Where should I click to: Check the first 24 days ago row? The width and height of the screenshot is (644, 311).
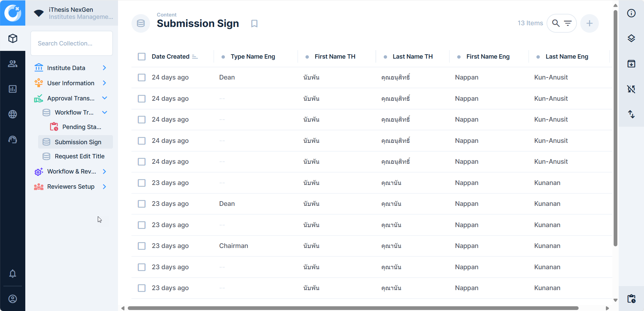click(x=142, y=77)
